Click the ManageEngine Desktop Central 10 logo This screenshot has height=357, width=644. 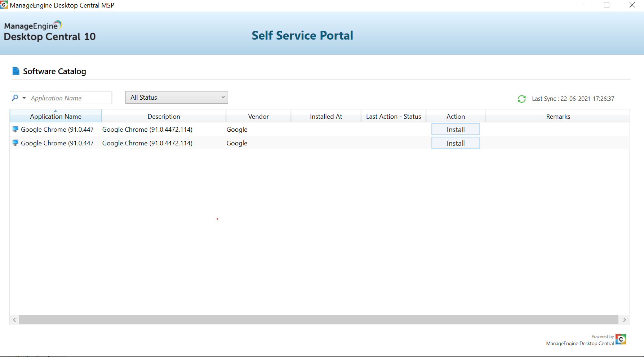(x=50, y=31)
